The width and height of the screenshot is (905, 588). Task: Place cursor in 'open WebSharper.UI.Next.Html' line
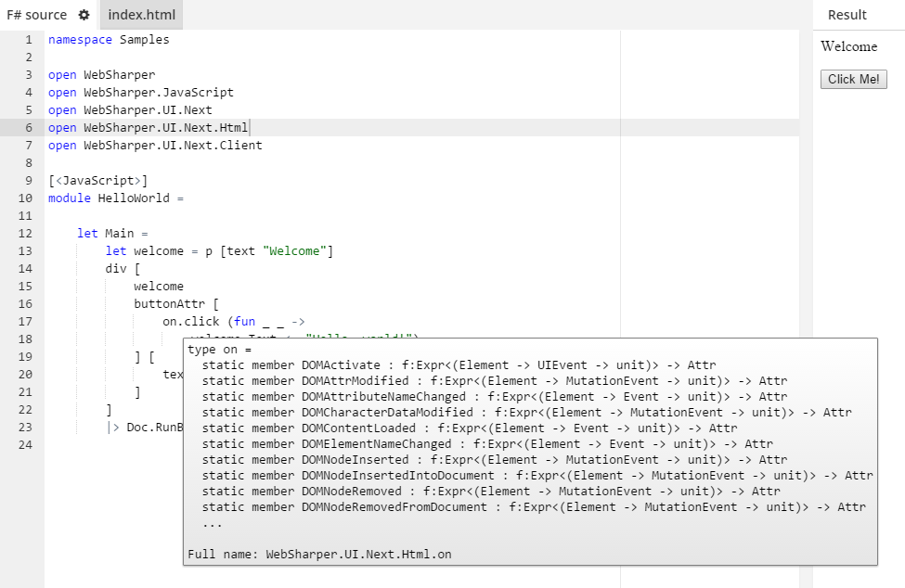(148, 128)
